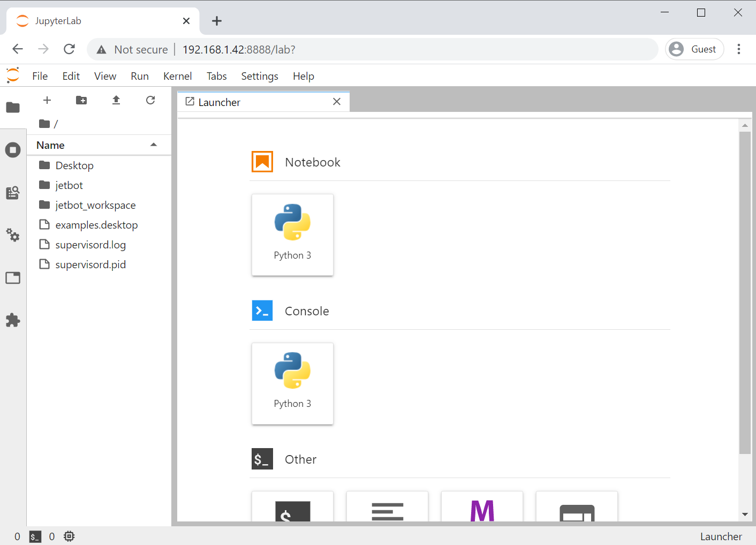Viewport: 756px width, 545px height.
Task: Create a new Text File card
Action: click(387, 506)
